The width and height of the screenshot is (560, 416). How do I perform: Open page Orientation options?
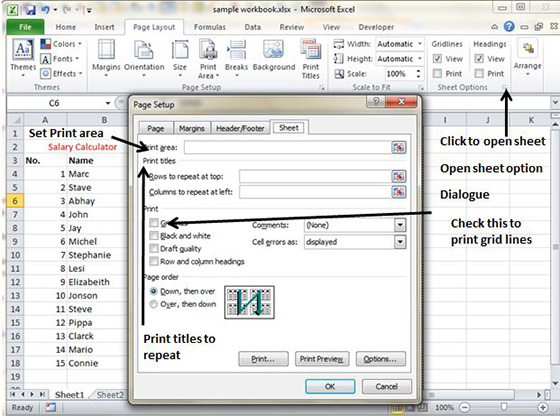click(x=144, y=58)
